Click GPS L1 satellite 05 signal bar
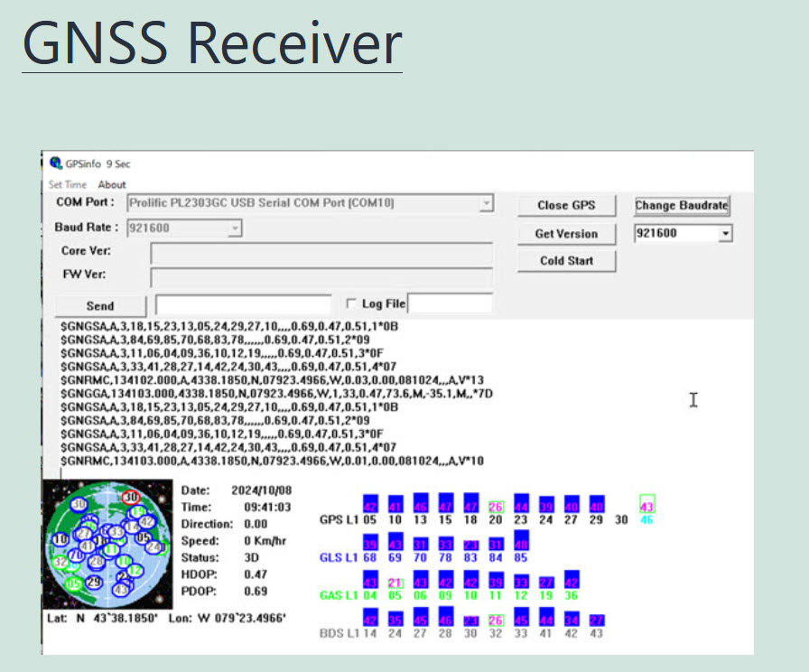 (x=369, y=504)
